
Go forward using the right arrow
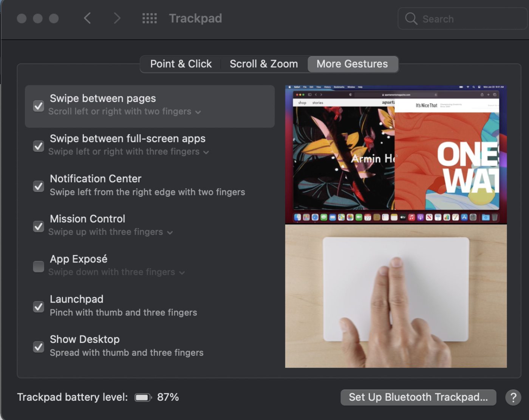(x=117, y=18)
